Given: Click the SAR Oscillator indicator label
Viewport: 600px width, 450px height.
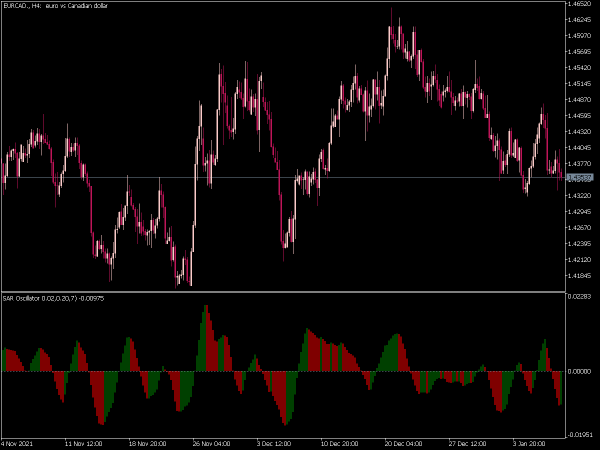Looking at the screenshot, I should pyautogui.click(x=53, y=298).
